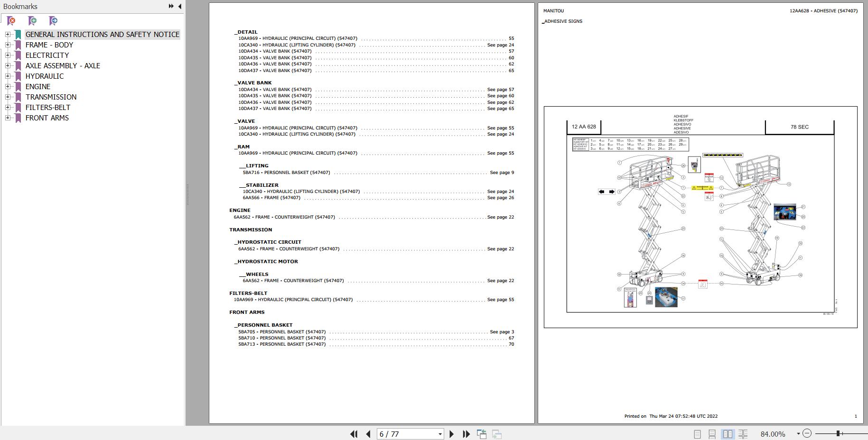Switch to single page view
868x440 pixels.
(x=697, y=434)
